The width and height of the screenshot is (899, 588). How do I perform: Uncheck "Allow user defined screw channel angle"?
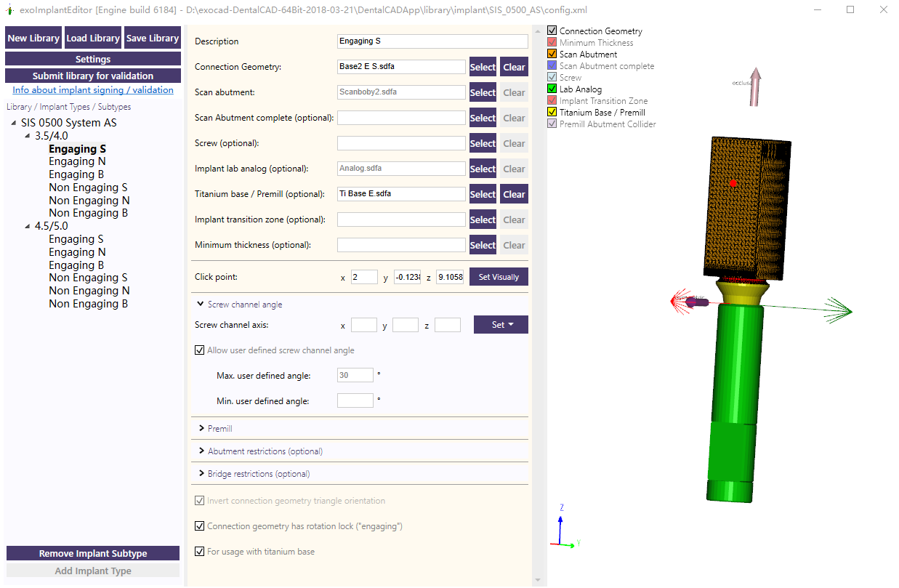(199, 350)
